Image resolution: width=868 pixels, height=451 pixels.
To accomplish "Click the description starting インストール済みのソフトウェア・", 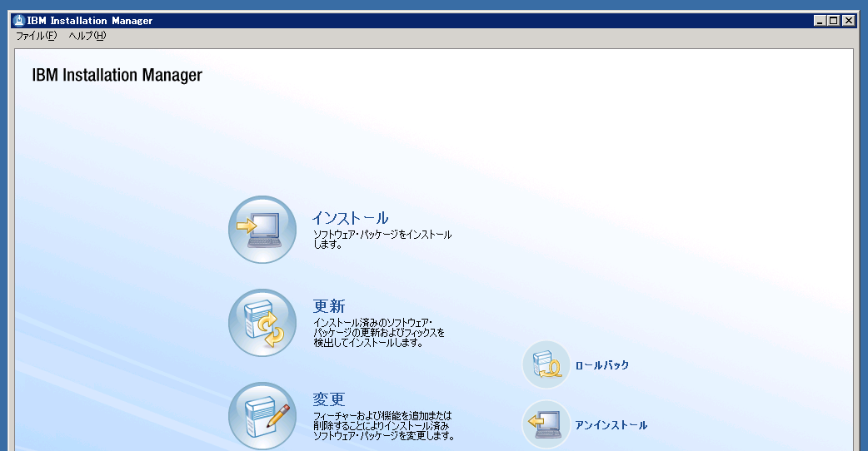I will (379, 332).
